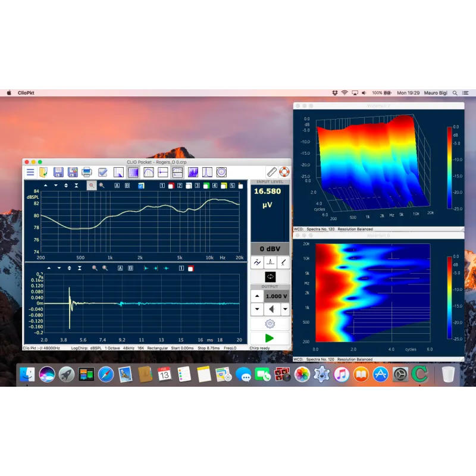Open measurement settings gear in CLIO Pocket

pos(270,324)
